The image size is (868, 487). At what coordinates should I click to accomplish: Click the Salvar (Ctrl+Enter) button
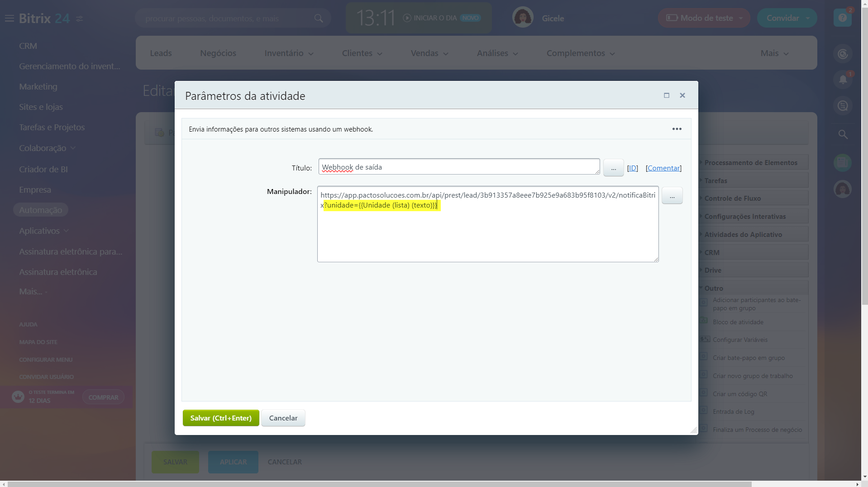point(220,418)
